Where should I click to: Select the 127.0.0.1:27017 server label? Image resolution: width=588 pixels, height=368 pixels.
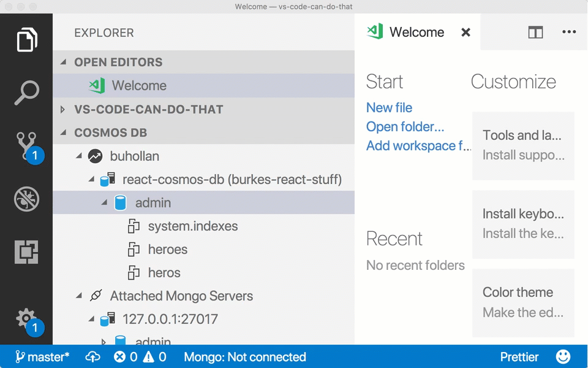coord(170,319)
